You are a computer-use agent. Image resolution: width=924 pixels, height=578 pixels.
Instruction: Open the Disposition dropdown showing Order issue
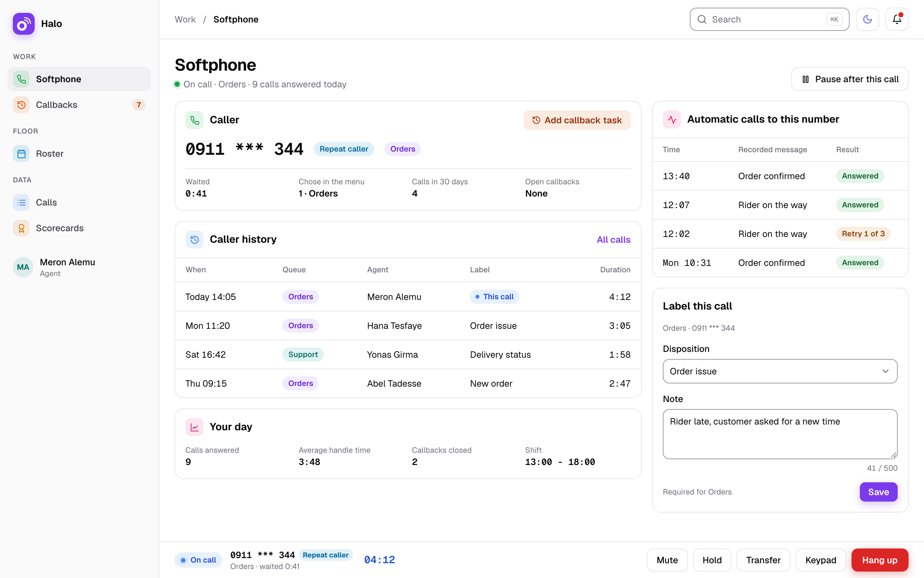click(780, 371)
